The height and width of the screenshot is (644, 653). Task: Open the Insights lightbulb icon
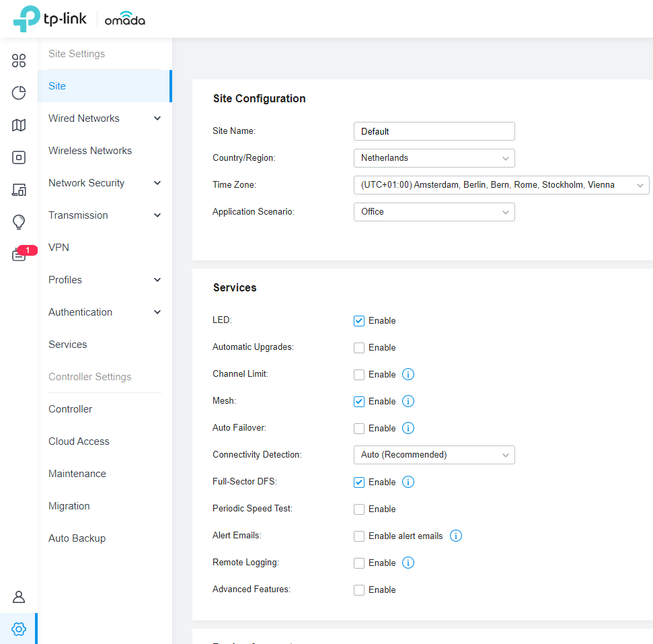pos(19,222)
